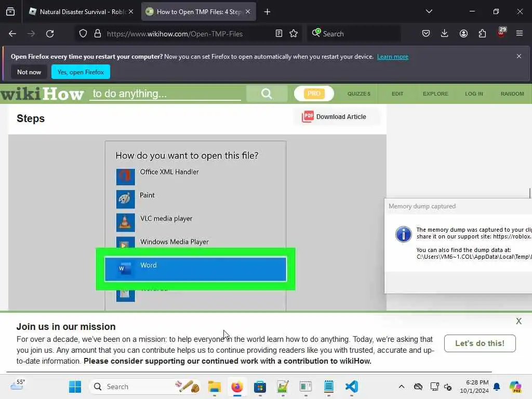Click the info icon in the Memory dump dialog
The image size is (532, 399).
[x=403, y=234]
